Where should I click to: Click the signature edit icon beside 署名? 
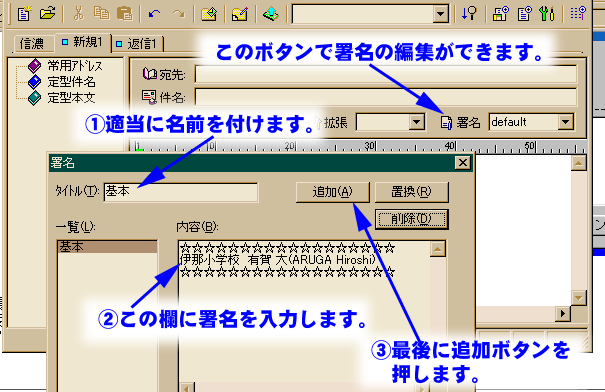[x=446, y=123]
